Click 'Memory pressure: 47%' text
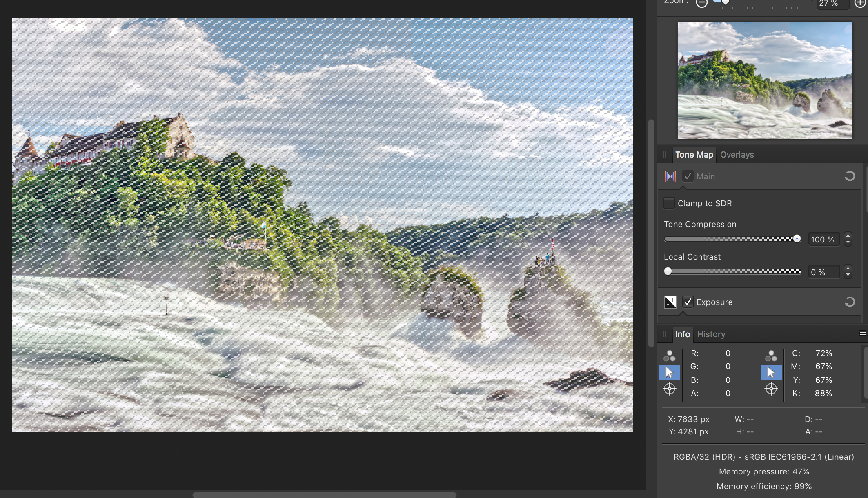This screenshot has width=868, height=498. pyautogui.click(x=764, y=471)
